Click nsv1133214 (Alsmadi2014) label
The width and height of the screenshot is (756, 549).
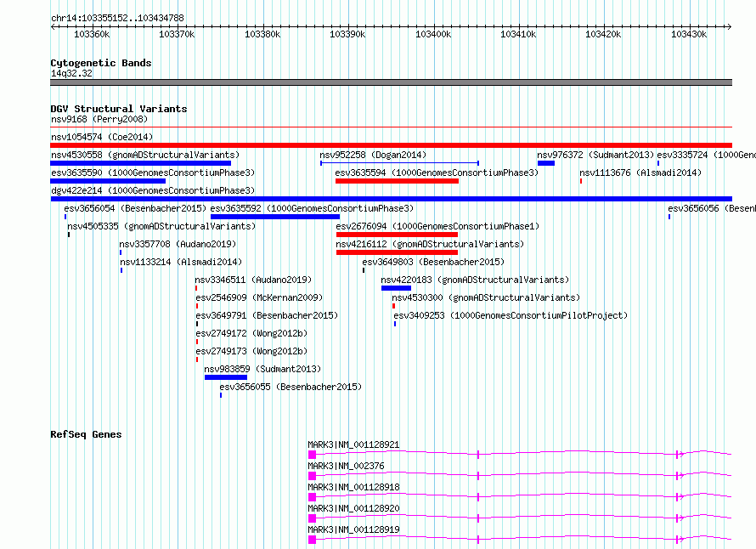[x=181, y=262]
